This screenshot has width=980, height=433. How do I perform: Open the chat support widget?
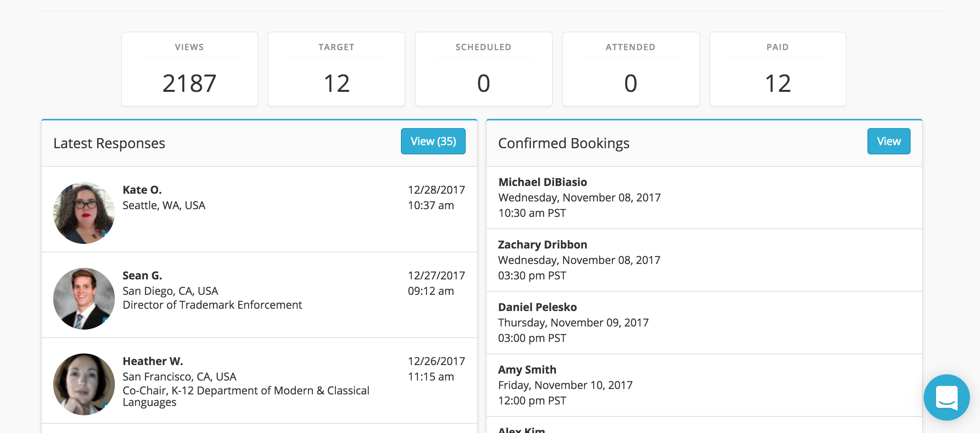tap(946, 397)
